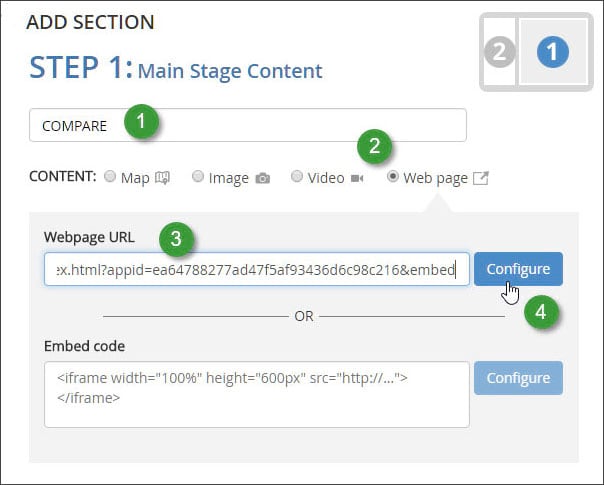604x485 pixels.
Task: Click the COMPARE section title field
Action: 300,125
